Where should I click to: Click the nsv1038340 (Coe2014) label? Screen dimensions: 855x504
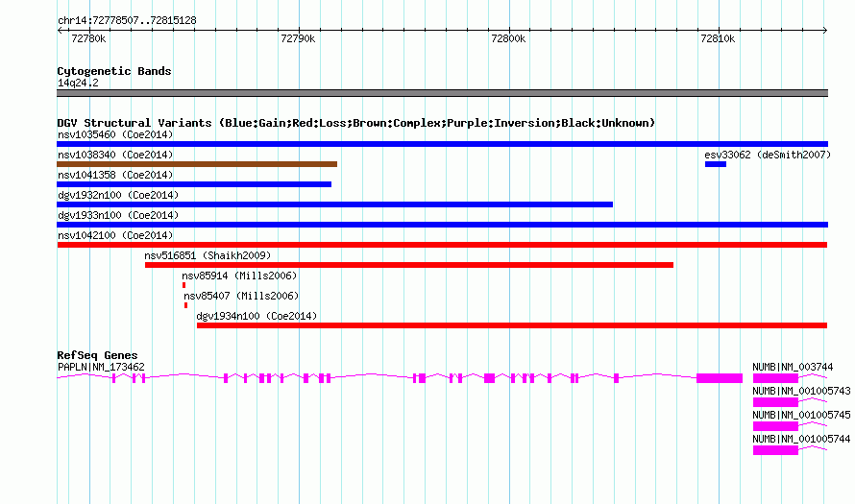click(115, 155)
